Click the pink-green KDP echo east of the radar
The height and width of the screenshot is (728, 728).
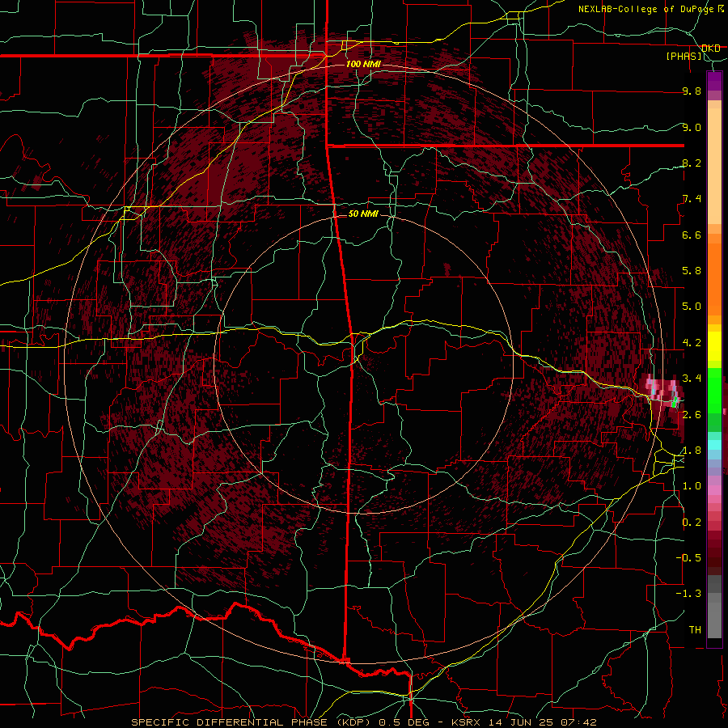pos(664,392)
